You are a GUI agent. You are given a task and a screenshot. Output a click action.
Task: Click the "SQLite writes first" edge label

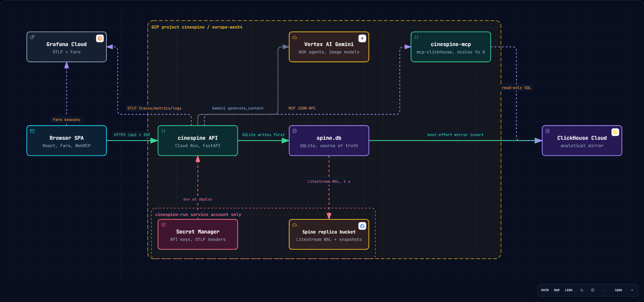pyautogui.click(x=263, y=135)
